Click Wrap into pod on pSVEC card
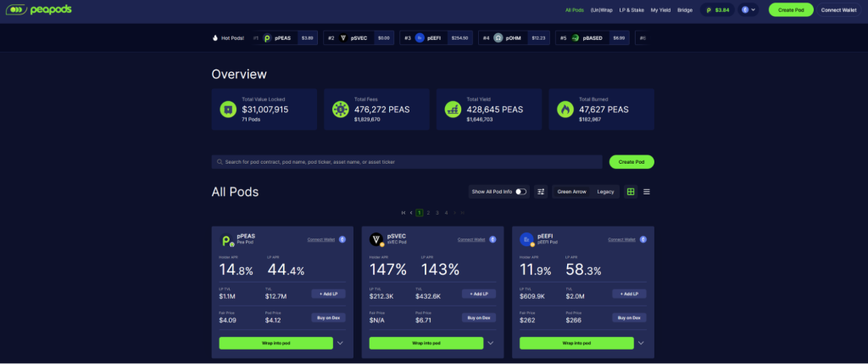 coord(426,343)
